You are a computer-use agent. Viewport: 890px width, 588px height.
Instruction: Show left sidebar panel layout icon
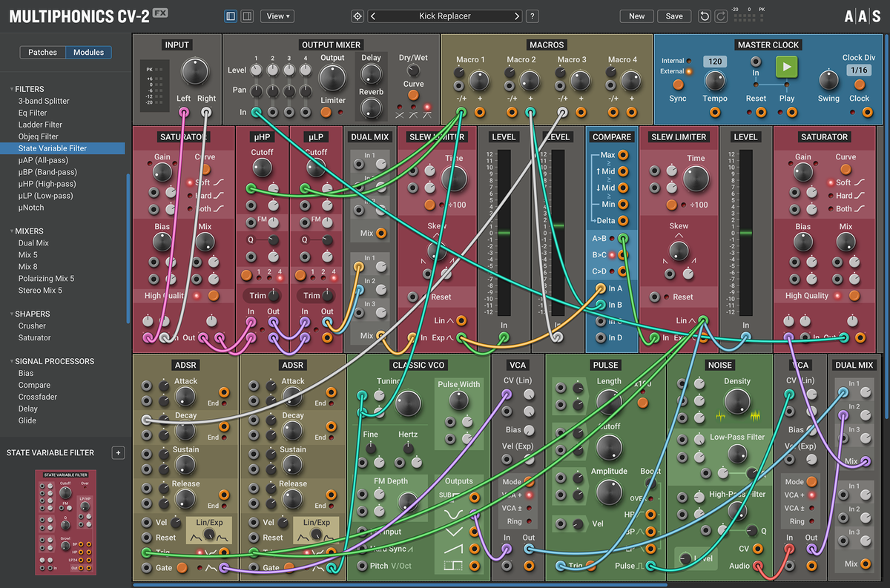(x=230, y=16)
